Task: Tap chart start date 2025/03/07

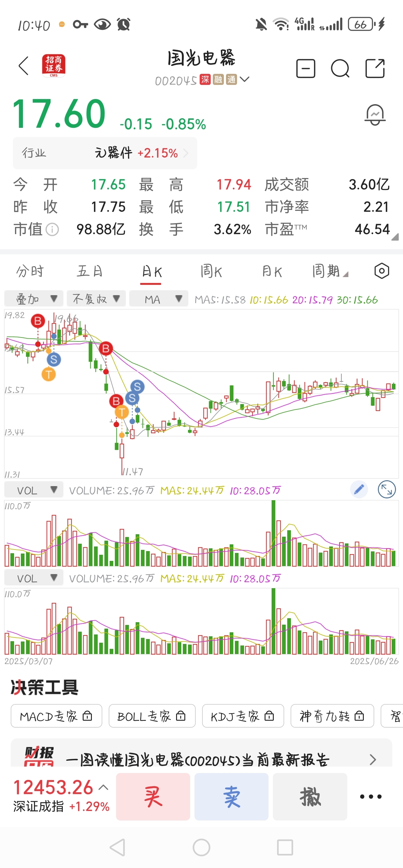Action: click(x=28, y=661)
